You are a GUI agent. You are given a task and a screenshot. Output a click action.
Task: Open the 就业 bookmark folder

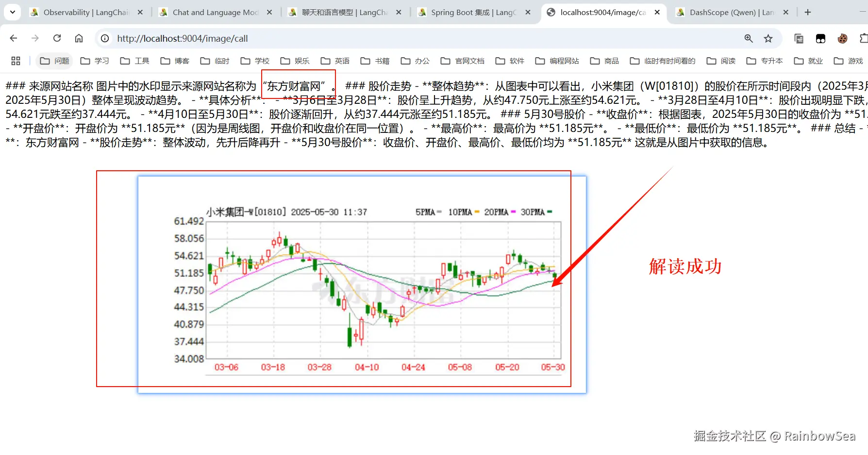click(x=808, y=61)
